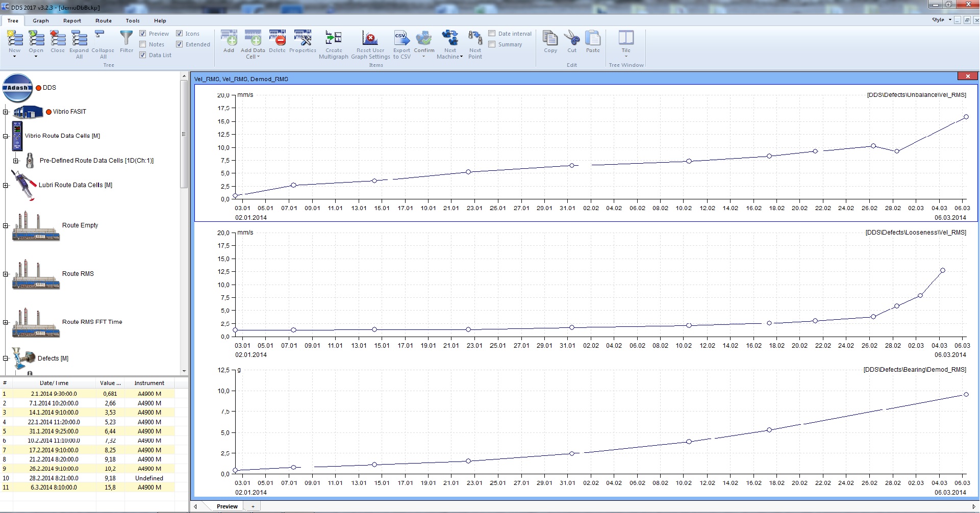Click the Delete item icon
The image size is (980, 513).
(277, 39)
